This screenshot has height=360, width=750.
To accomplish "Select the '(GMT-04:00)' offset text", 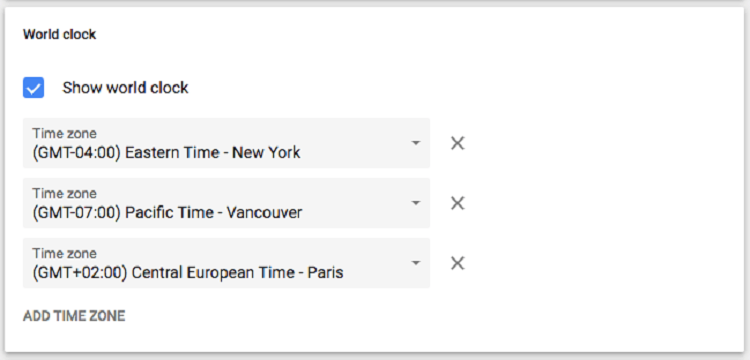I will tap(77, 153).
